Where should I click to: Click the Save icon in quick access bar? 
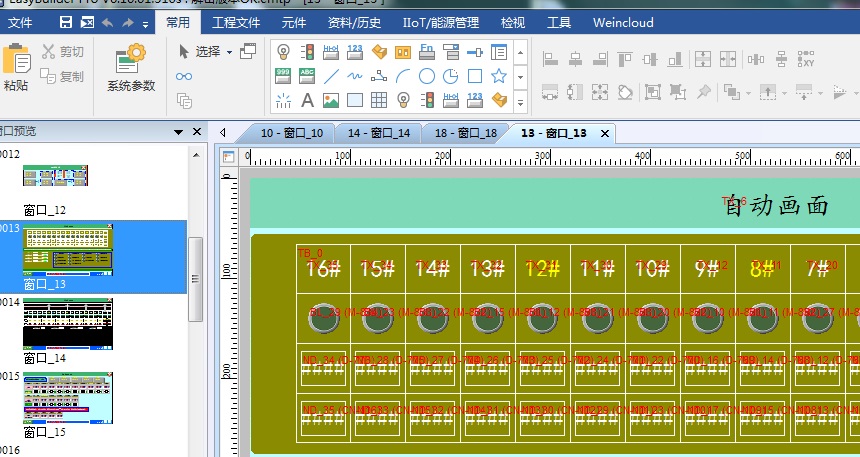coord(66,22)
